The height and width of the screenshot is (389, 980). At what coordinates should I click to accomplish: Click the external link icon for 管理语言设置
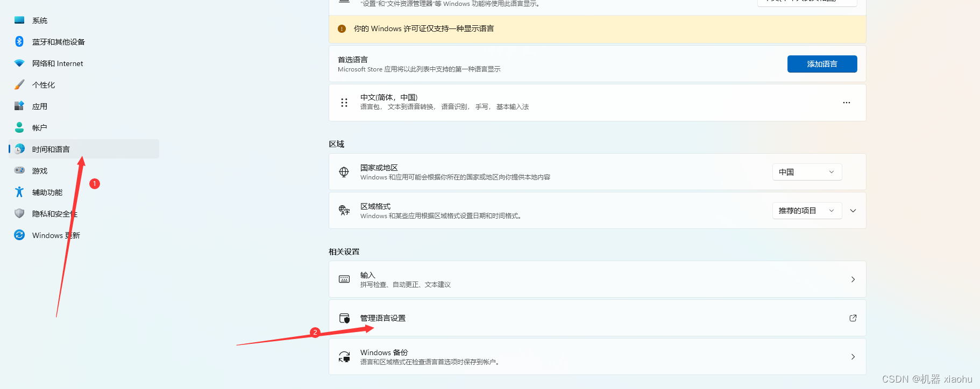click(853, 318)
